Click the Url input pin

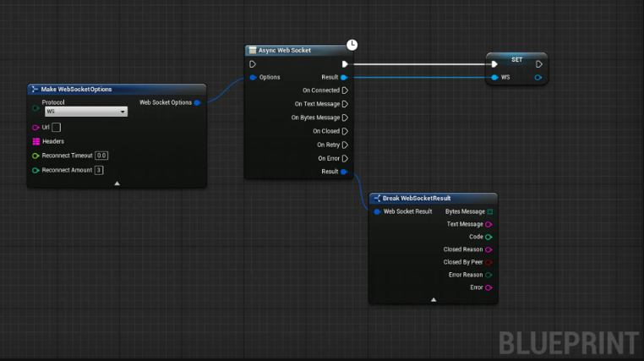[35, 128]
